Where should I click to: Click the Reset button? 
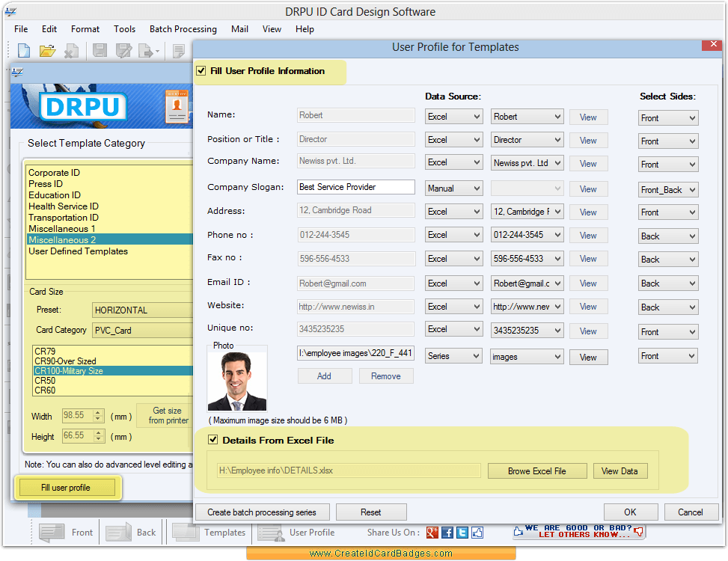[371, 512]
